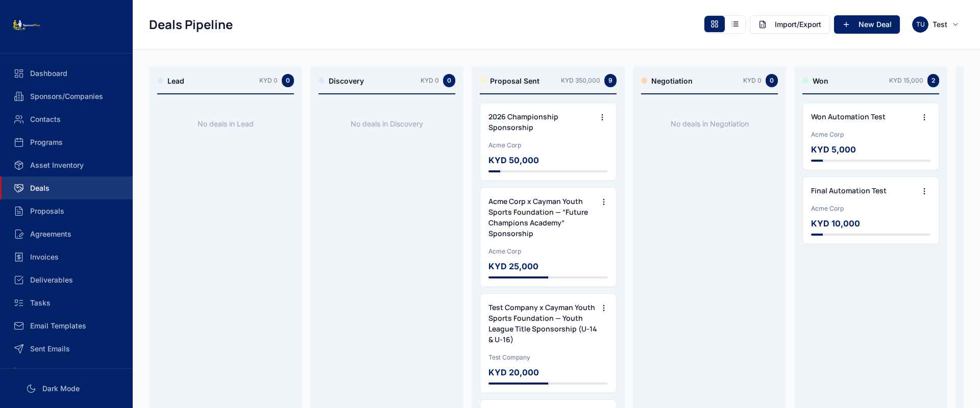Click the KYD 15,000 Won total
This screenshot has width=980, height=408.
tap(906, 81)
